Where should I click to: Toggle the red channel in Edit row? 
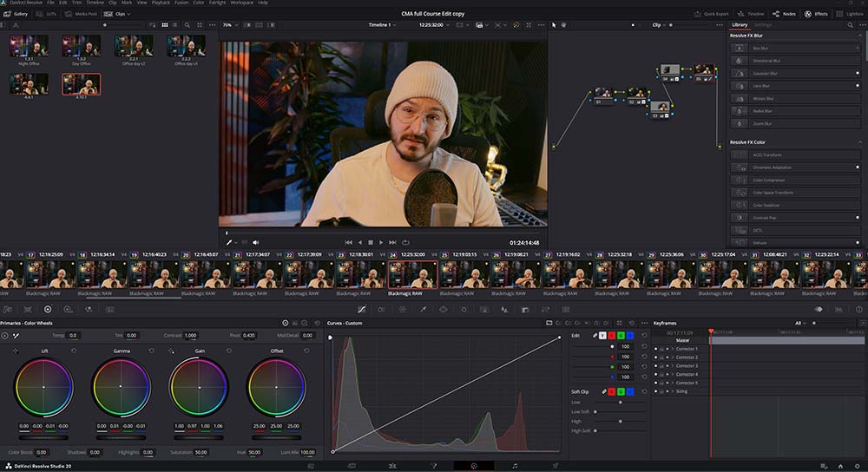pyautogui.click(x=611, y=336)
